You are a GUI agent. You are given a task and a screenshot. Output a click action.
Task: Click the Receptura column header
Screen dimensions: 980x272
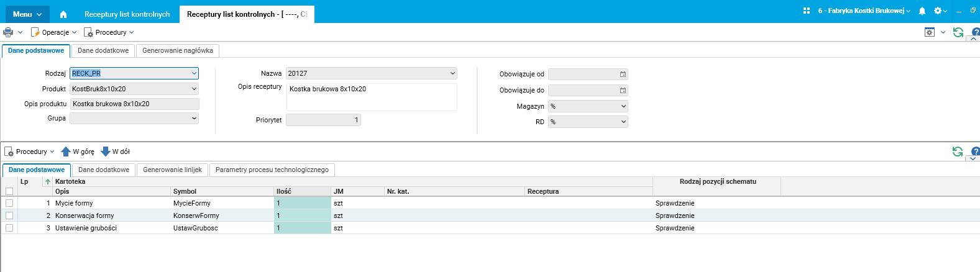(x=588, y=191)
